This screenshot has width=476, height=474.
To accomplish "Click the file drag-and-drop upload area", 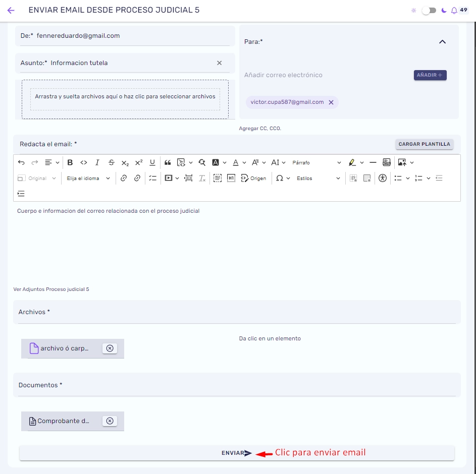I will pos(125,99).
